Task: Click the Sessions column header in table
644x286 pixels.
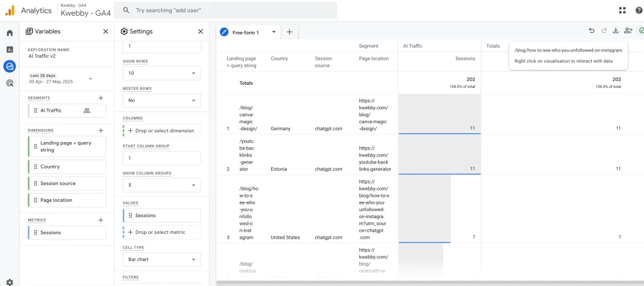Action: 465,58
